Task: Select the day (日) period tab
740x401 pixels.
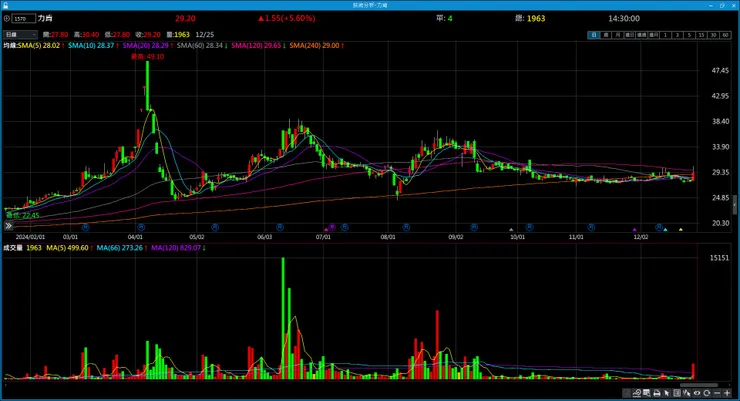Action: pyautogui.click(x=594, y=35)
